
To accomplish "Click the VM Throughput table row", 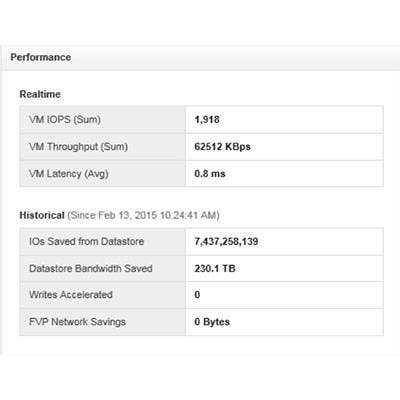I will (x=201, y=147).
